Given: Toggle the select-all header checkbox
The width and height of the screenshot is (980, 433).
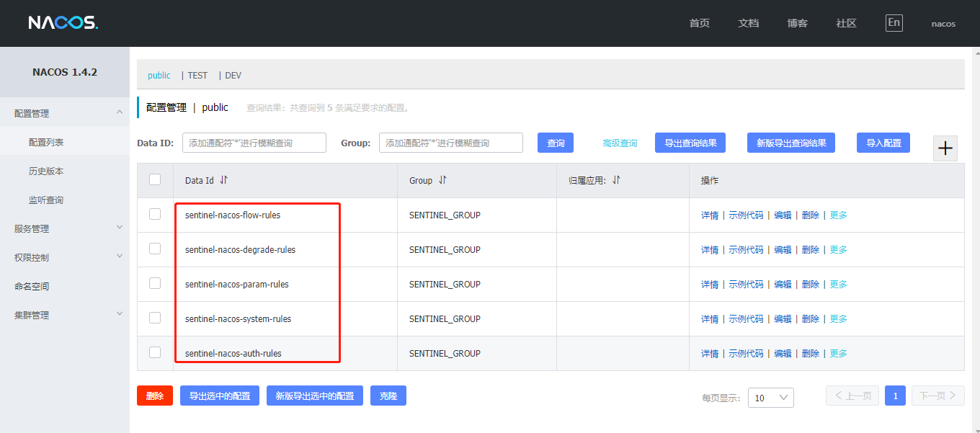Looking at the screenshot, I should tap(155, 179).
